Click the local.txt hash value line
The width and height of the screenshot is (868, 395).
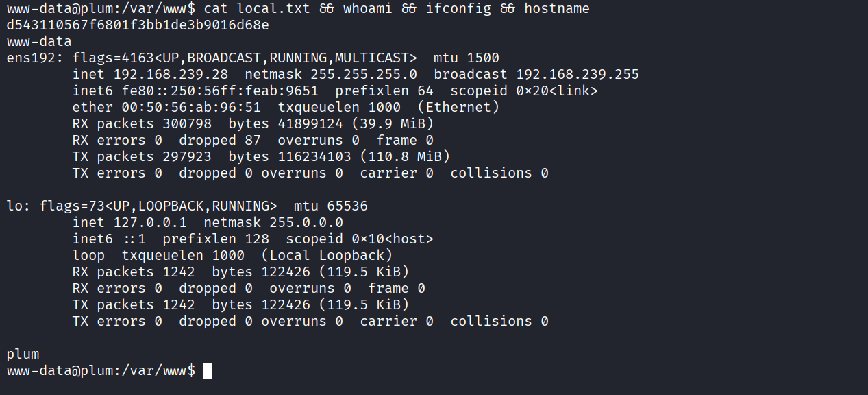click(x=138, y=25)
